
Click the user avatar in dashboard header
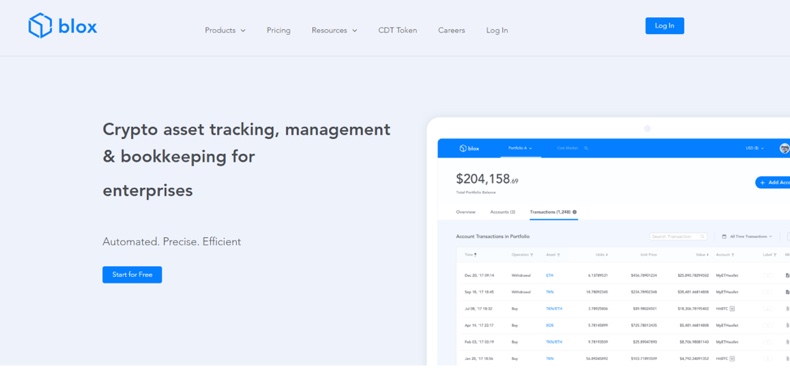click(x=784, y=148)
